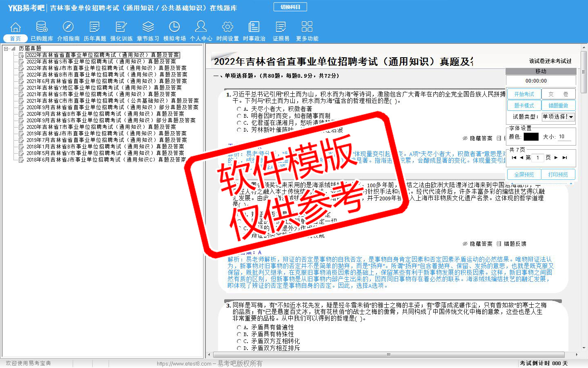Collapse the 历届真题 tree node
Image resolution: width=588 pixels, height=368 pixels.
click(6, 49)
